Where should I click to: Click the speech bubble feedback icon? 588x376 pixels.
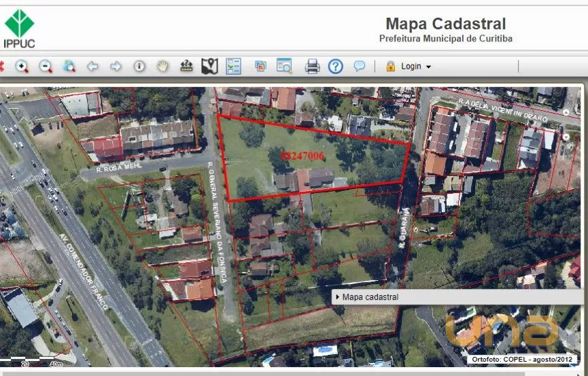coord(359,66)
